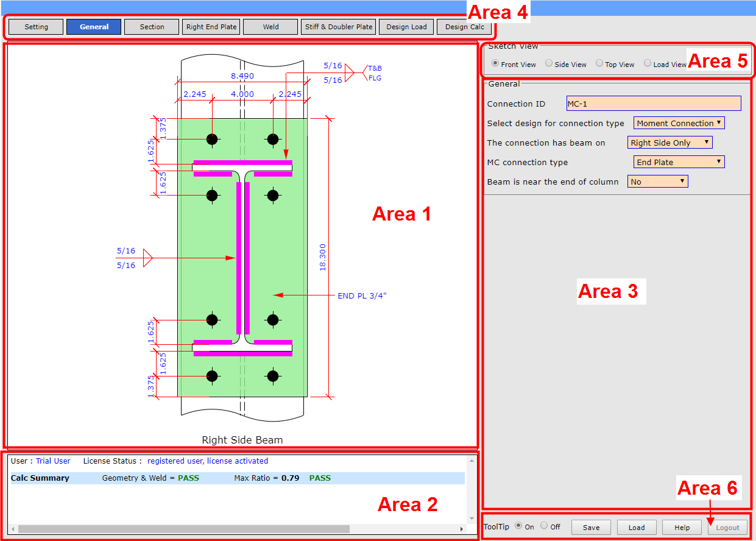
Task: Switch sketch to Load View
Action: pyautogui.click(x=648, y=63)
